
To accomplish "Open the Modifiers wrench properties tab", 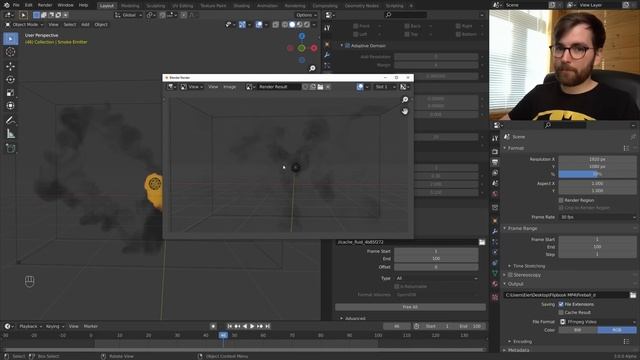I will click(495, 231).
